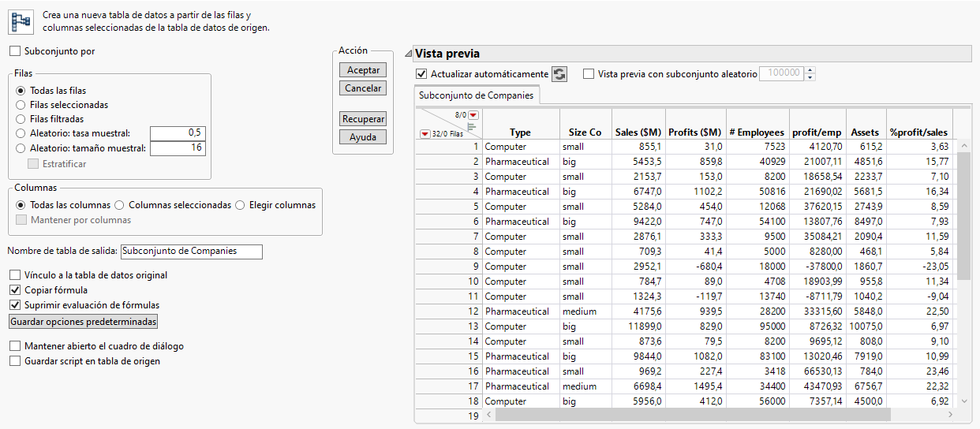980x429 pixels.
Task: Collapse the Vista previa disclosure triangle
Action: point(407,54)
